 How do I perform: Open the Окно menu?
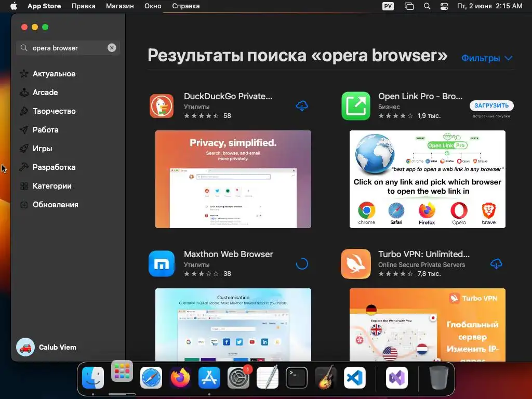153,6
